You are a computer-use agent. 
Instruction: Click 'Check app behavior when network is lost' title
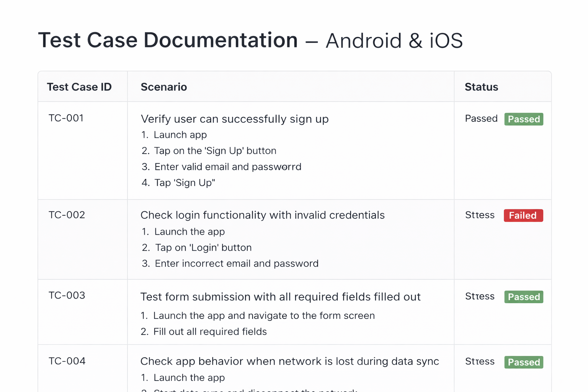click(289, 361)
